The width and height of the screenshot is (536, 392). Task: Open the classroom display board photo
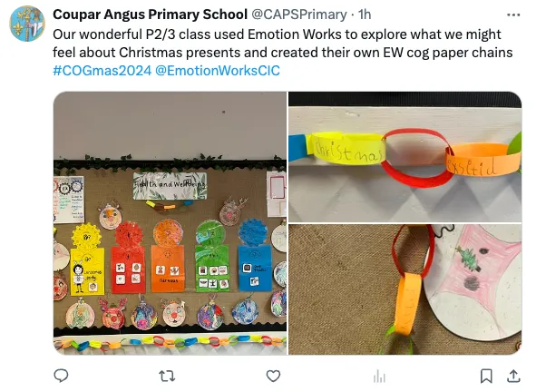170,223
